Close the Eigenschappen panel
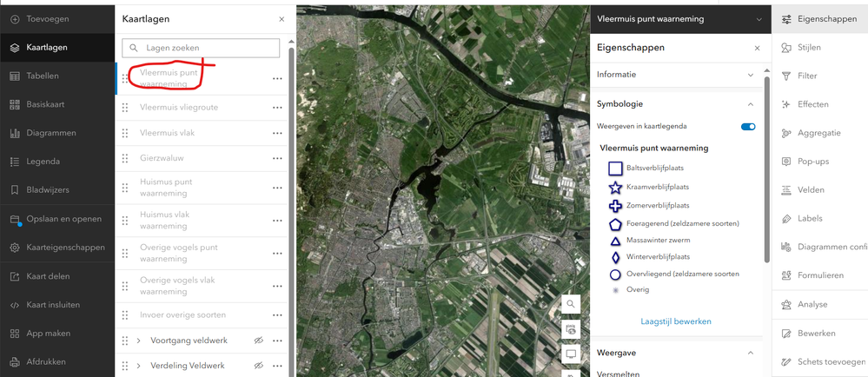This screenshot has width=868, height=377. [758, 48]
